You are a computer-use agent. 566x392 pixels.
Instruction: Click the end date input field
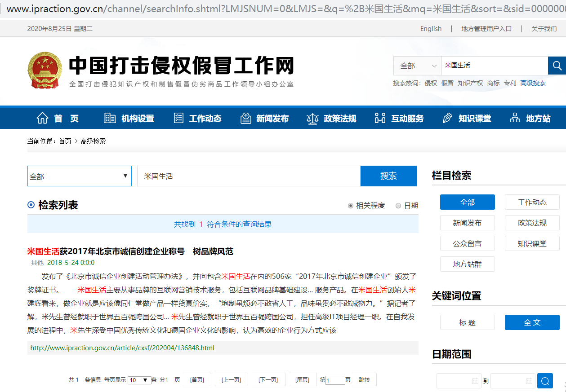[513, 381]
